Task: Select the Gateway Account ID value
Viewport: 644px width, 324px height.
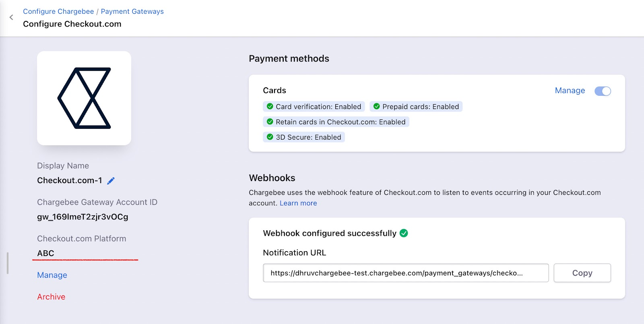Action: point(83,217)
